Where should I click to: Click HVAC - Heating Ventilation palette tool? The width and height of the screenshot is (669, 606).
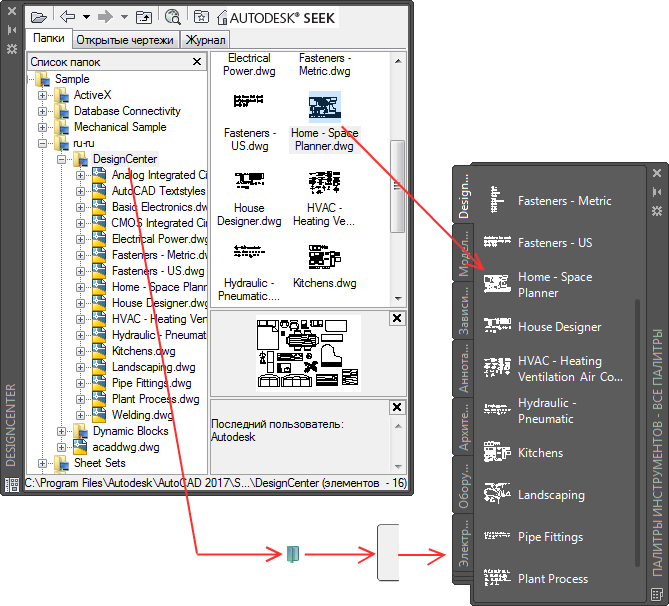pyautogui.click(x=553, y=368)
